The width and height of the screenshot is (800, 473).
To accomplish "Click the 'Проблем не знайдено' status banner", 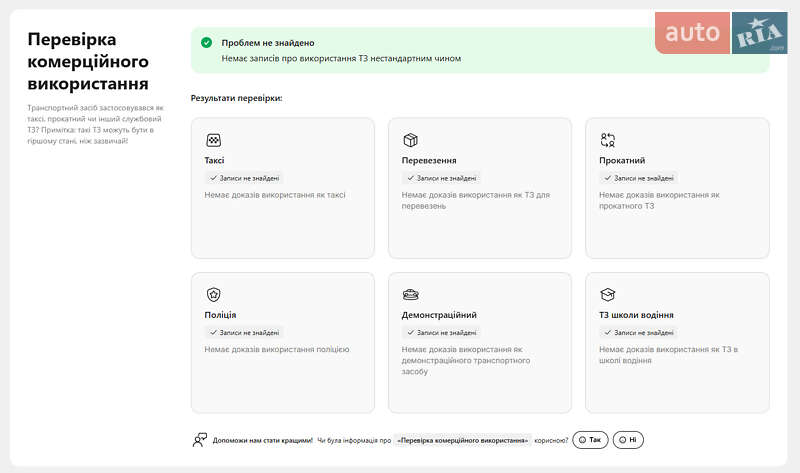I will click(480, 50).
